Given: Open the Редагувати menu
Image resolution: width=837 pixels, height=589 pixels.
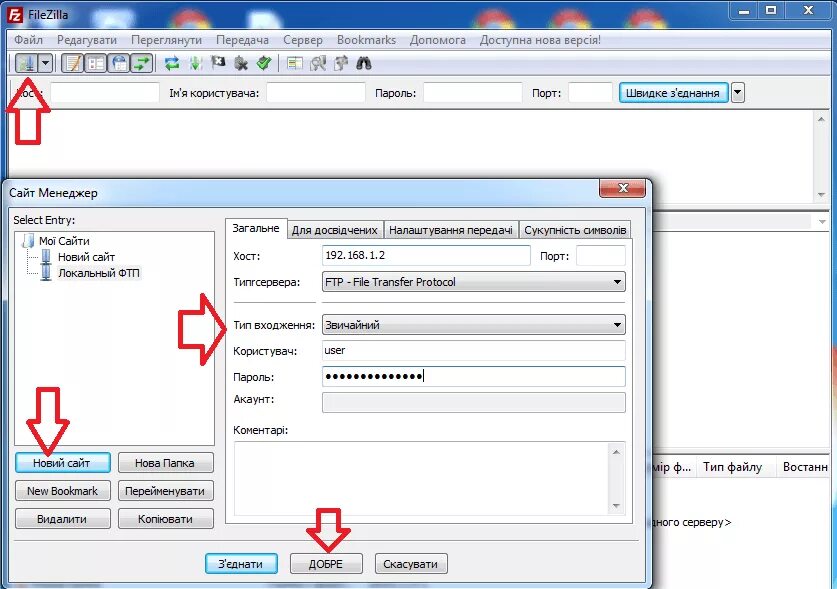Looking at the screenshot, I should tap(87, 40).
